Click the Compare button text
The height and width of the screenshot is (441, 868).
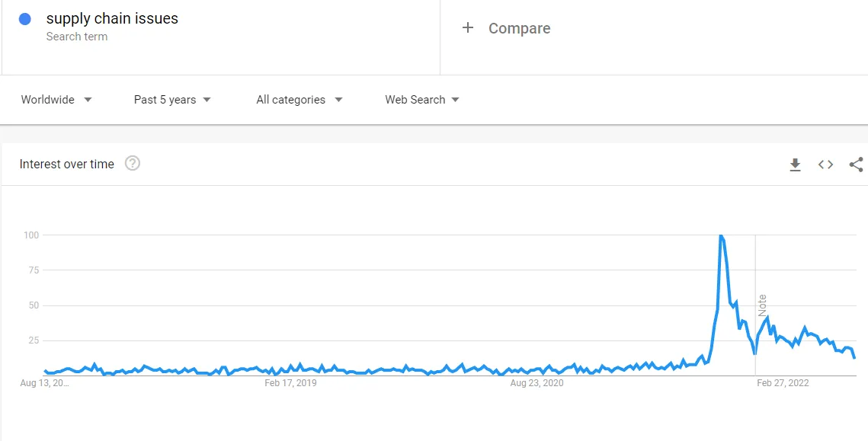(x=519, y=28)
